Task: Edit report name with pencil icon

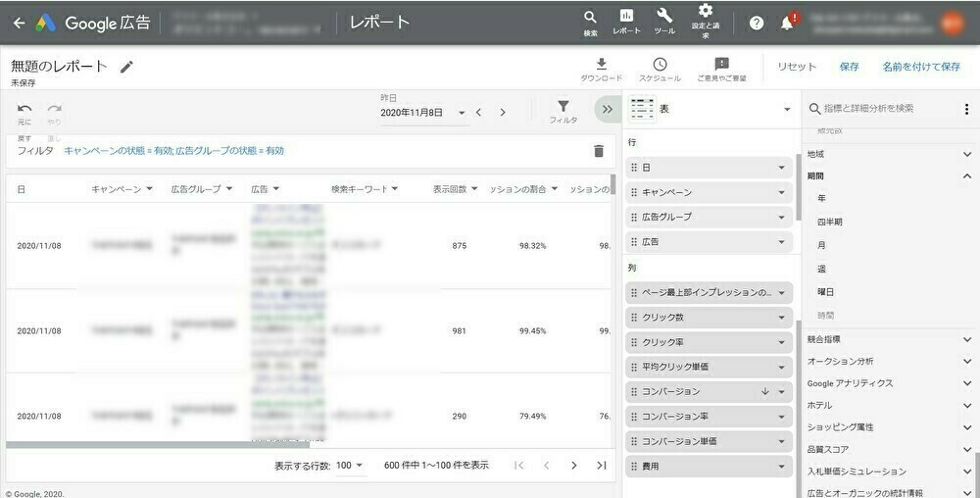Action: pyautogui.click(x=126, y=67)
